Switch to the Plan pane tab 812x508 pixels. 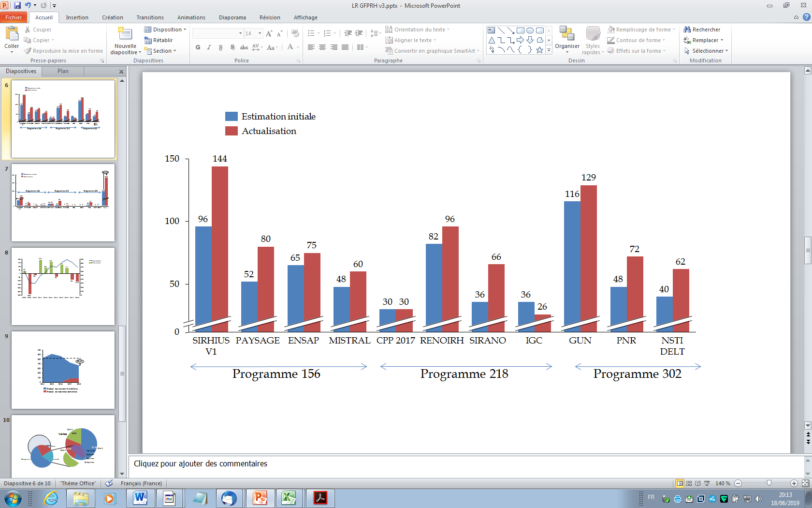tap(63, 71)
